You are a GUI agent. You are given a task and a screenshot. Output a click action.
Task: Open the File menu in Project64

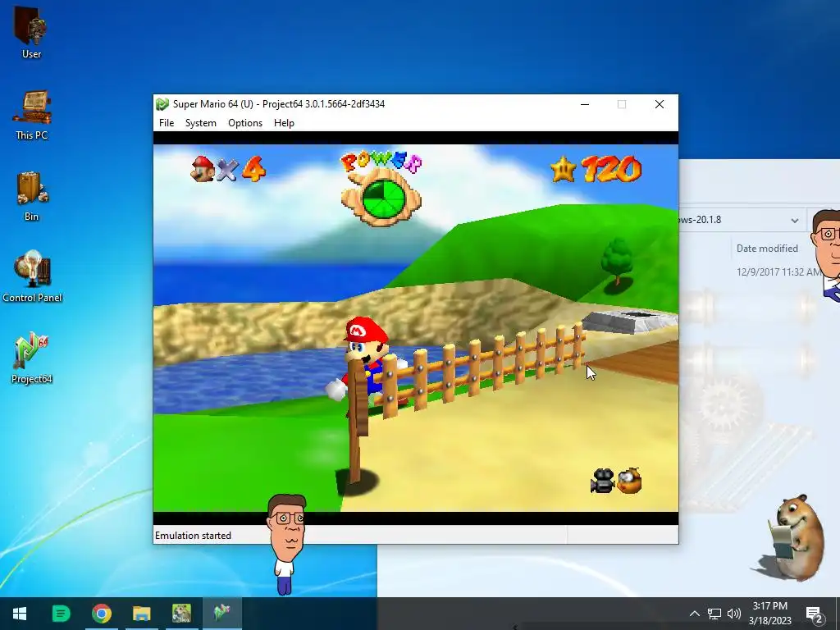[x=167, y=123]
